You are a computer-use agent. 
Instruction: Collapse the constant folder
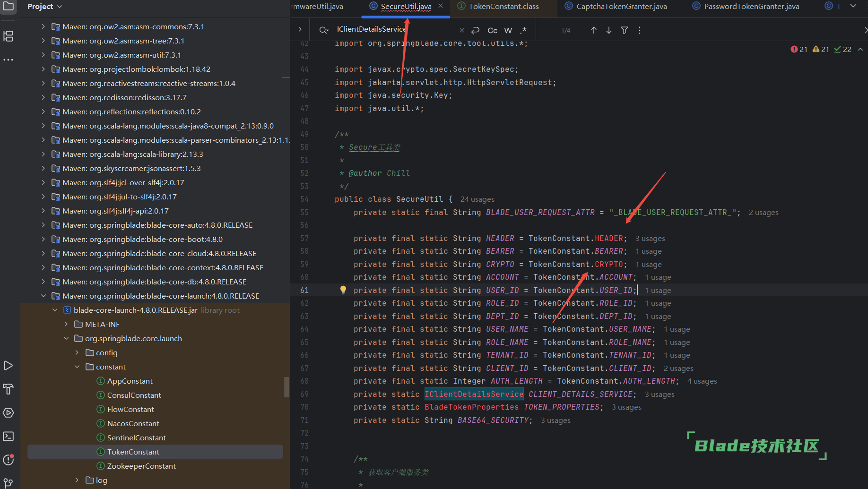pyautogui.click(x=77, y=367)
